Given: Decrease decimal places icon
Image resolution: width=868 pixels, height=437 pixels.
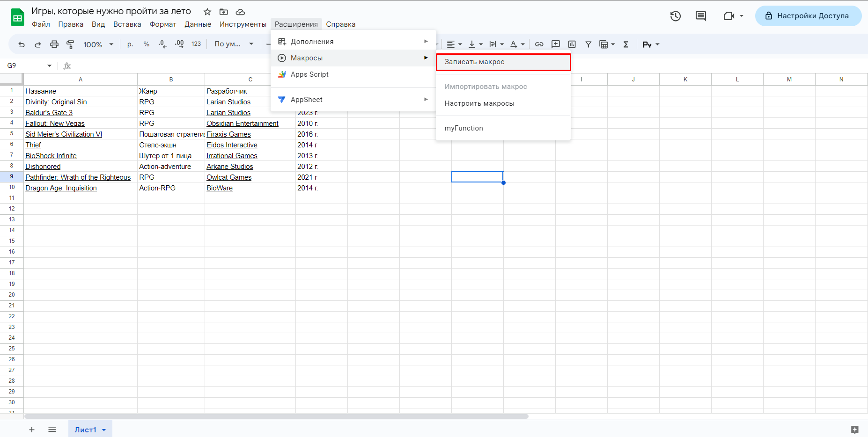Looking at the screenshot, I should pos(162,44).
